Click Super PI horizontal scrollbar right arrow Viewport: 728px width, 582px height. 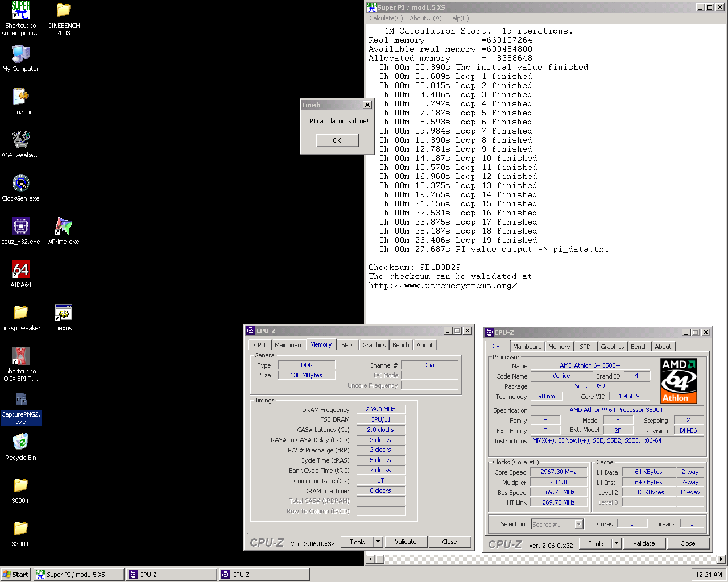(721, 559)
